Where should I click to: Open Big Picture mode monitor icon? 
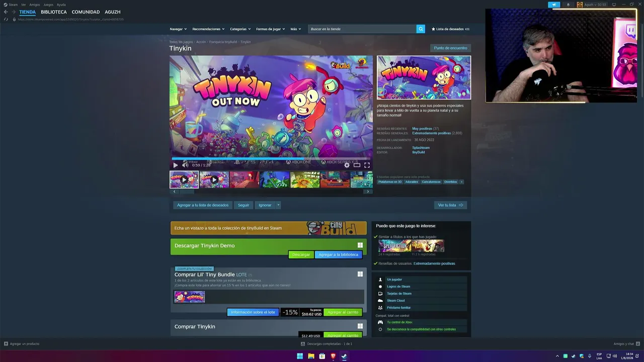(614, 5)
